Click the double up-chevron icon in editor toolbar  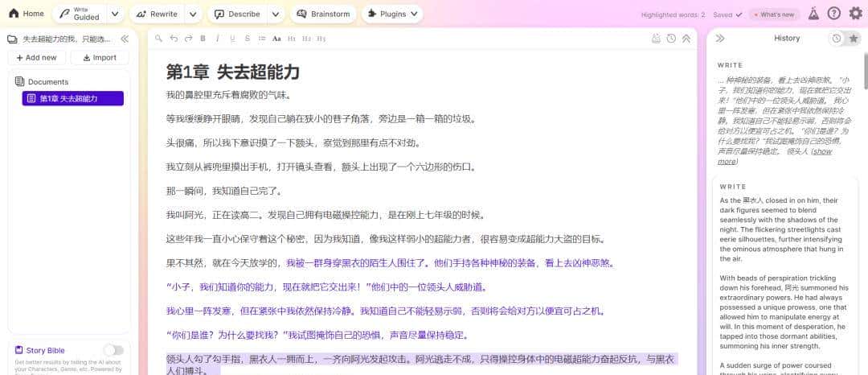[686, 38]
